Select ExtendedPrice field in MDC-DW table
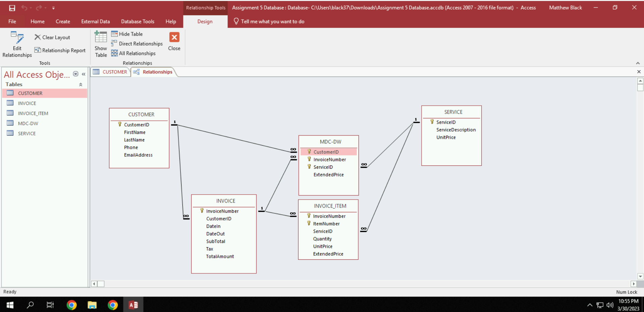This screenshot has width=644, height=312. click(x=328, y=175)
